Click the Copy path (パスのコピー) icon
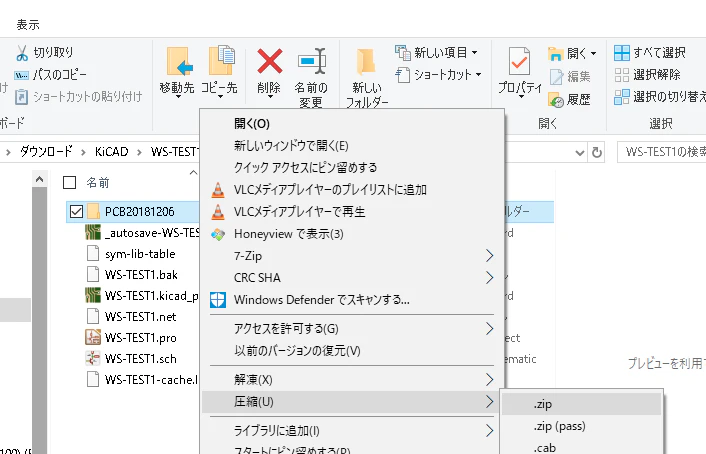 coord(21,75)
